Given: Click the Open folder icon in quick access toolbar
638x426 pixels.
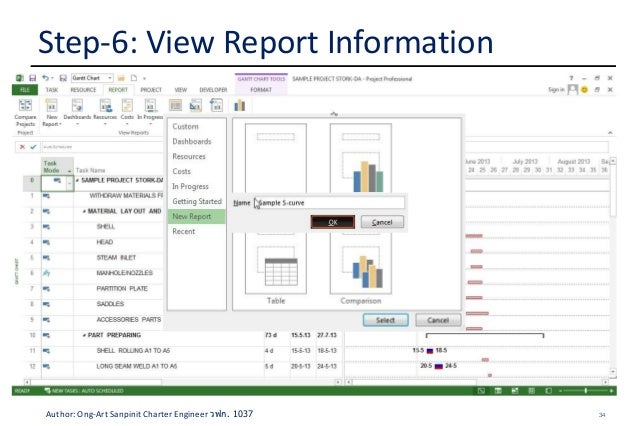Looking at the screenshot, I should 121,78.
